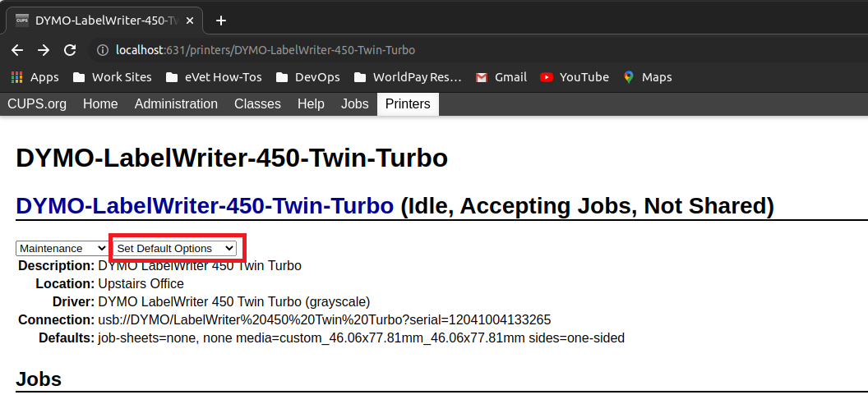Image resolution: width=868 pixels, height=404 pixels.
Task: Click the Jobs section heading
Action: [39, 379]
